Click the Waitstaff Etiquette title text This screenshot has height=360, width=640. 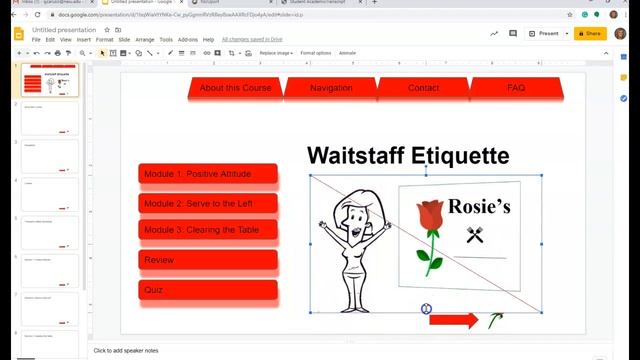(x=408, y=156)
